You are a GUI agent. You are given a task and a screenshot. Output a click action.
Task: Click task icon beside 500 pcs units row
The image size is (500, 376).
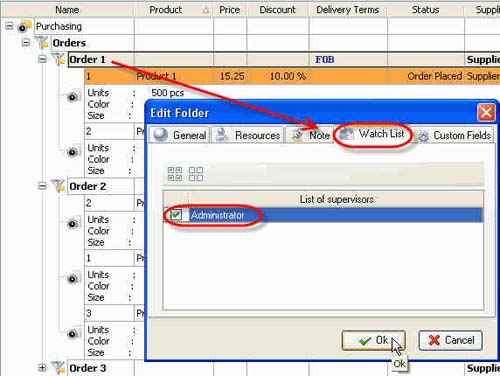coord(74,97)
